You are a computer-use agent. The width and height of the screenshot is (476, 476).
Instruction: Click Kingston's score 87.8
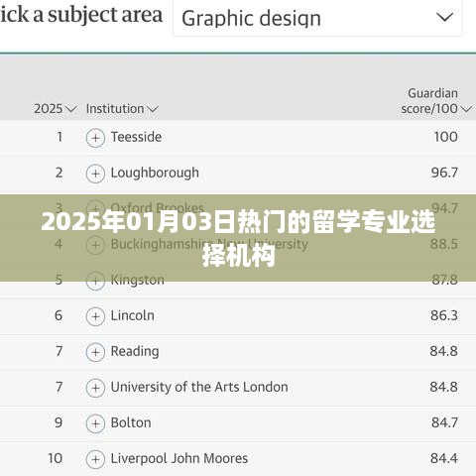point(444,280)
